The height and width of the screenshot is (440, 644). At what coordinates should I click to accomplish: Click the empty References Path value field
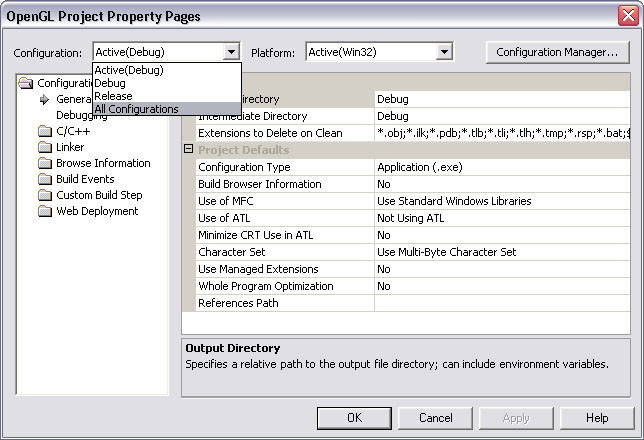[500, 303]
